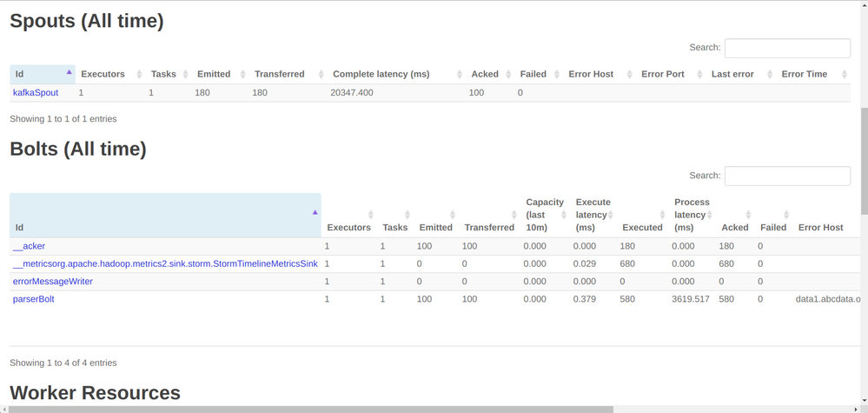The height and width of the screenshot is (413, 868).
Task: Sort Bolts table by Tasks
Action: pos(395,216)
